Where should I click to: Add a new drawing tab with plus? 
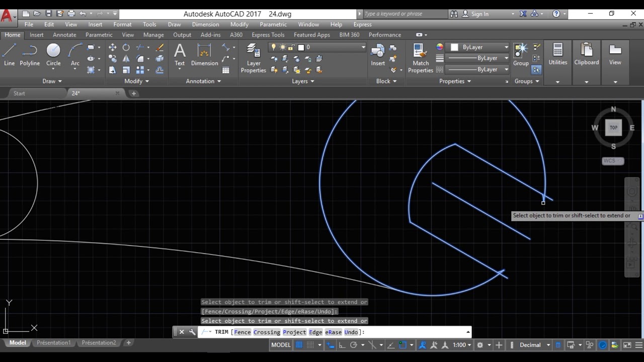click(x=133, y=94)
